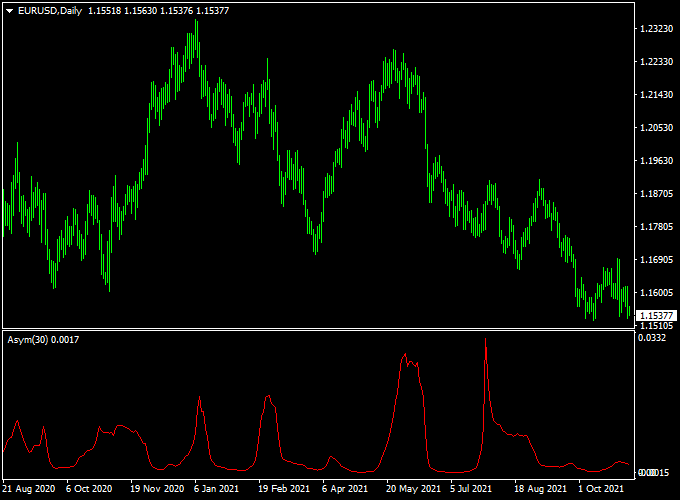
Task: Click the 1.23230 price scale label
Action: pyautogui.click(x=656, y=30)
